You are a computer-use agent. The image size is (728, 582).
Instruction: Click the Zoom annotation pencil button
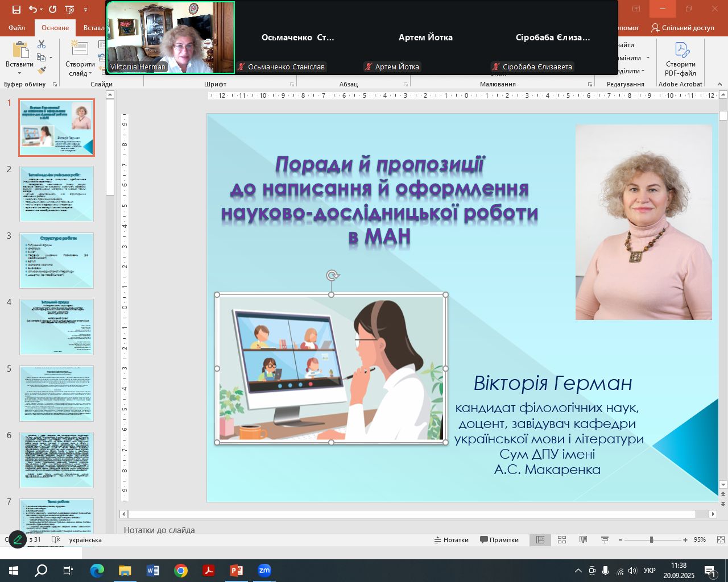[18, 539]
